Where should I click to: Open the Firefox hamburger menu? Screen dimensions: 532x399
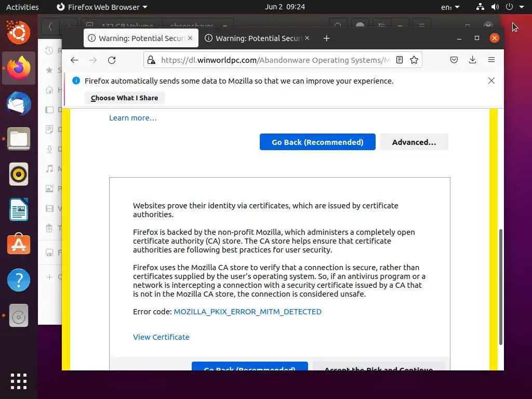coord(491,60)
